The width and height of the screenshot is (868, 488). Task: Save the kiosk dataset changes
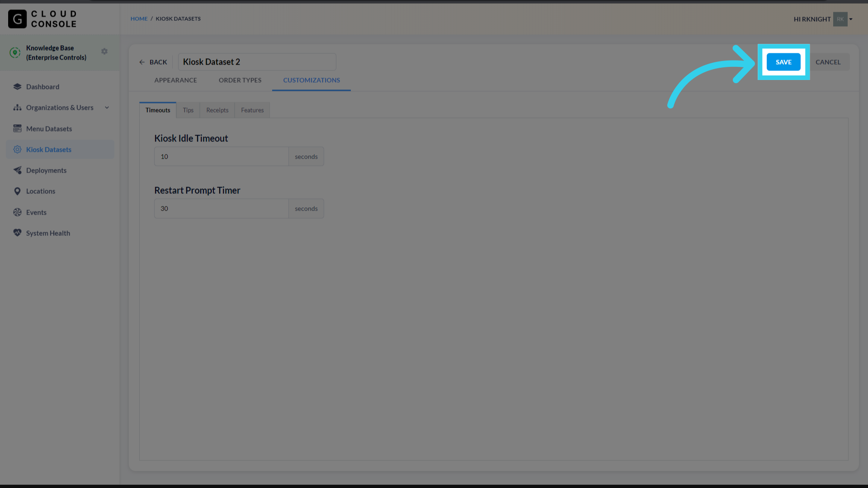[x=783, y=62]
